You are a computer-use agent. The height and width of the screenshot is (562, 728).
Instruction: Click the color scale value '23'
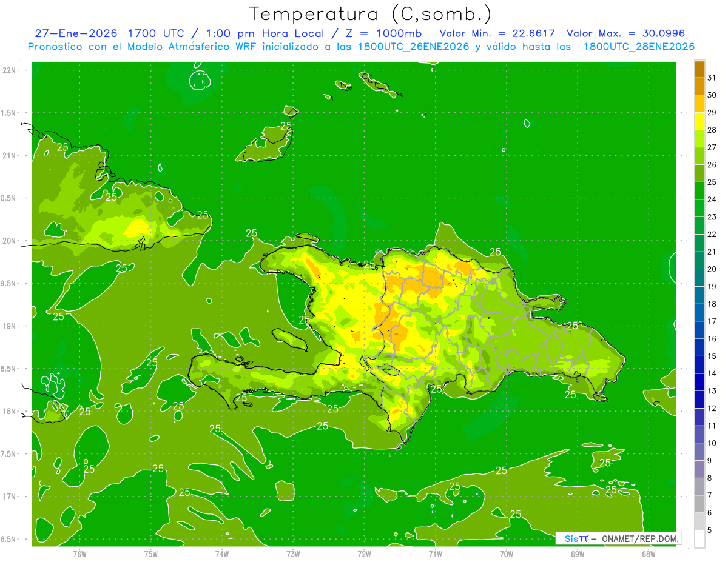[x=712, y=216]
